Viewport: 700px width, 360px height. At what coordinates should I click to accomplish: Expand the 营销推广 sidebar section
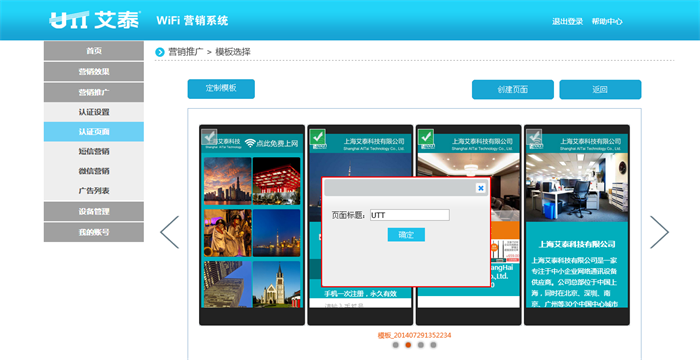94,92
